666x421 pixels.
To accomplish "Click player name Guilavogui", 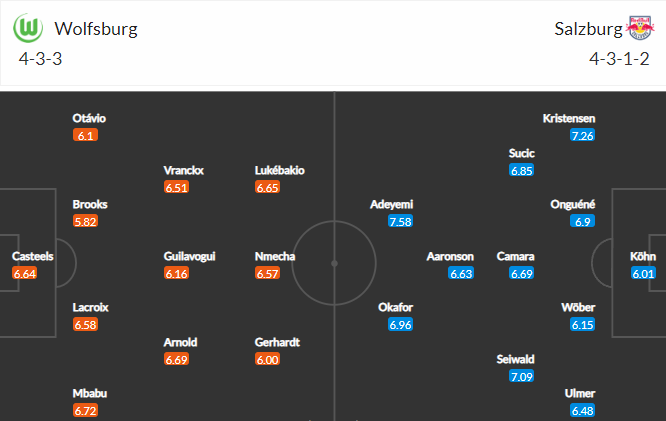I will [x=189, y=256].
